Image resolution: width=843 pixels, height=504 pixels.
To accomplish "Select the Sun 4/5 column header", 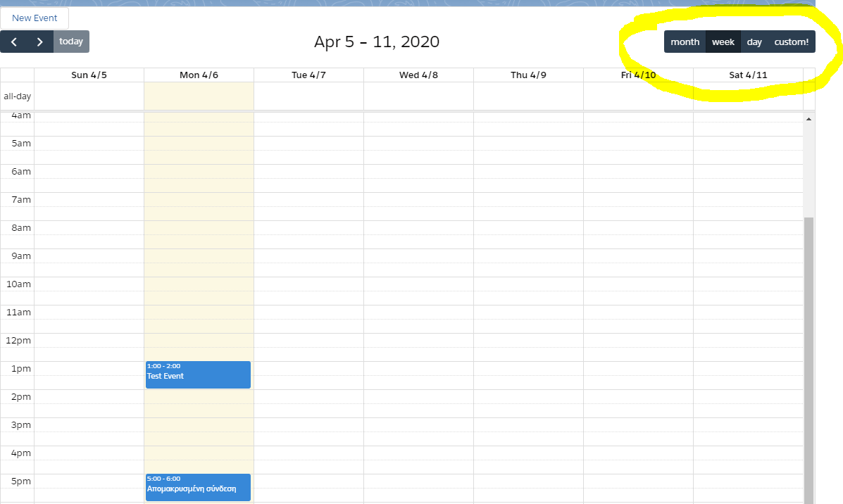I will [89, 75].
